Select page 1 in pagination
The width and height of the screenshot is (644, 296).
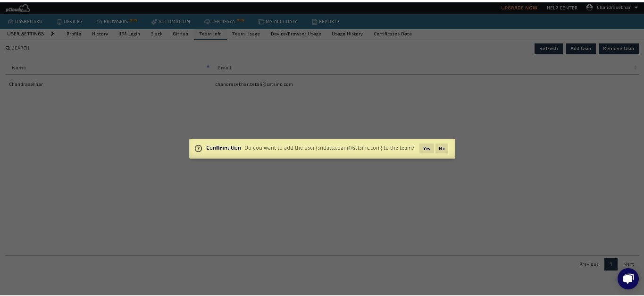(611, 264)
